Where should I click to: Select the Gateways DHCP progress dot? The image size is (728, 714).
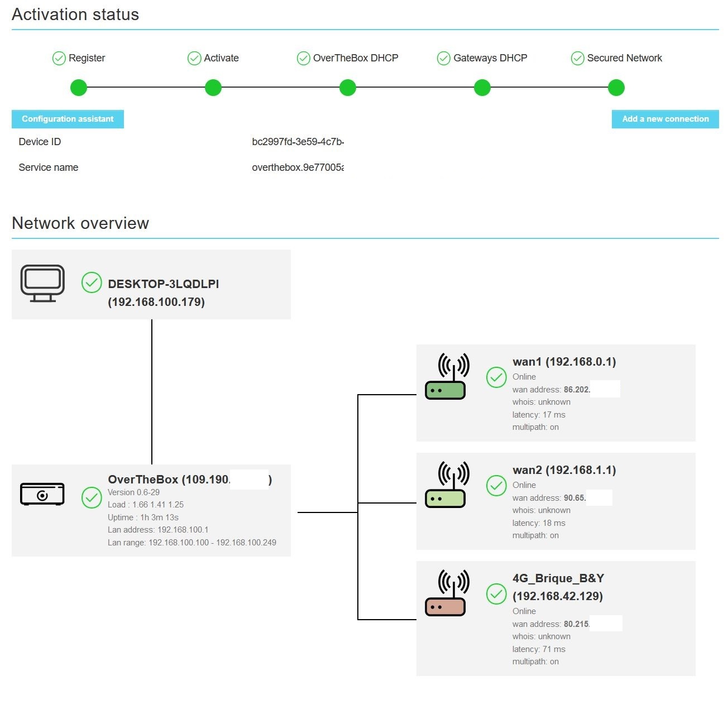tap(482, 88)
